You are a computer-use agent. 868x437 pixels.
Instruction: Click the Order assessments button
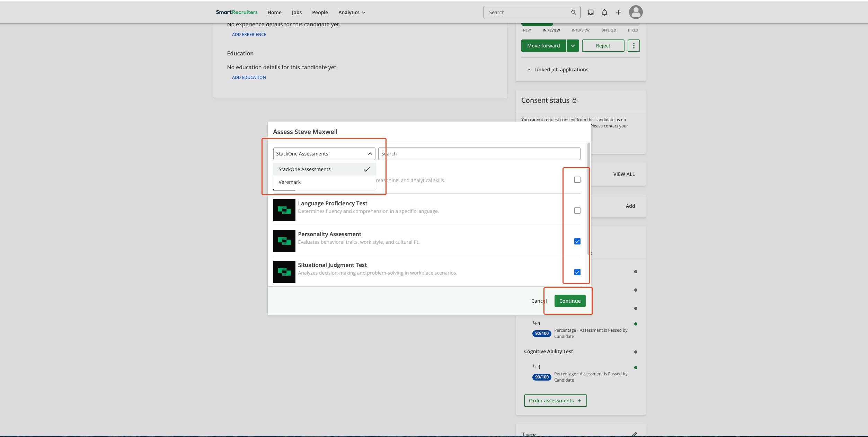555,401
